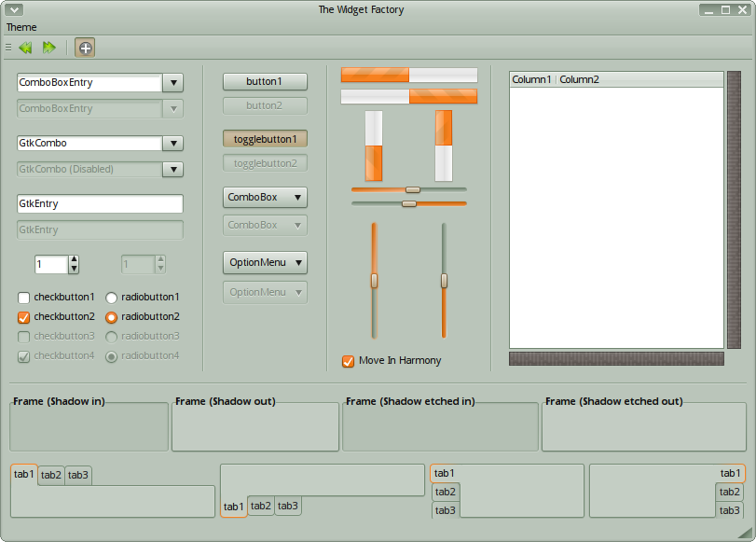
Task: Switch to tab2 in top-tabbed notebook
Action: [x=51, y=476]
